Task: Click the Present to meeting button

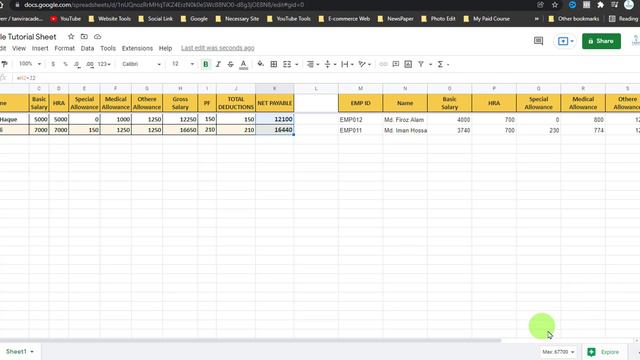Action: coord(565,41)
